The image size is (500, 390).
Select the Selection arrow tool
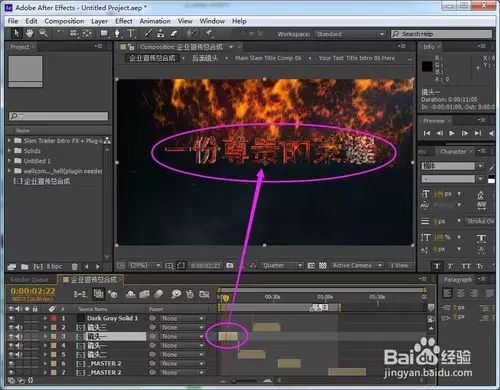click(16, 33)
